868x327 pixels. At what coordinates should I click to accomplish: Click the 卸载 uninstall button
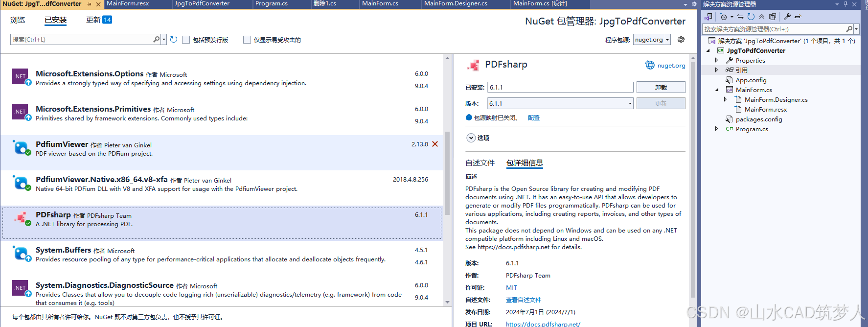coord(661,87)
